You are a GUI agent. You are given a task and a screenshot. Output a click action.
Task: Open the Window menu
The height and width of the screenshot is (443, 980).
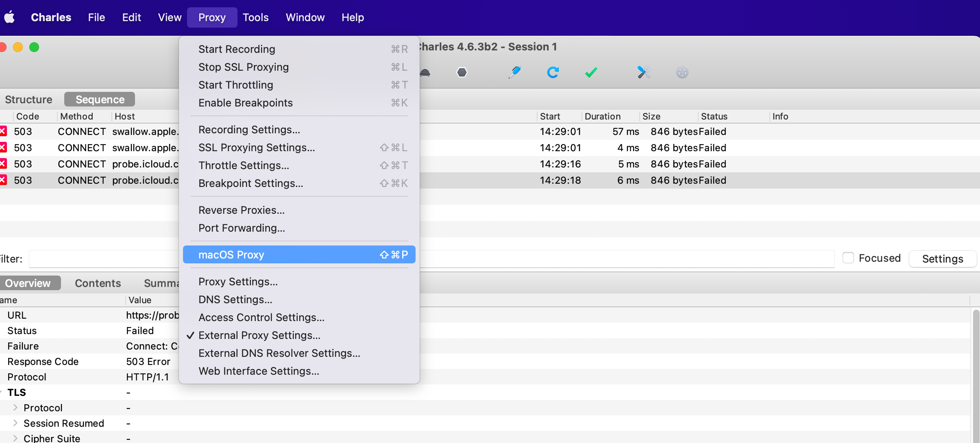(305, 17)
